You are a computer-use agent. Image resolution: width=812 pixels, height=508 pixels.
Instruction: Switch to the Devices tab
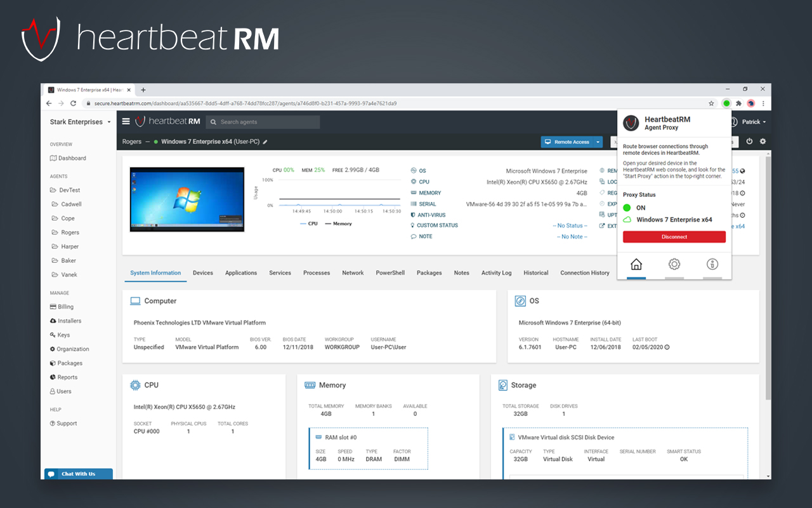(203, 273)
